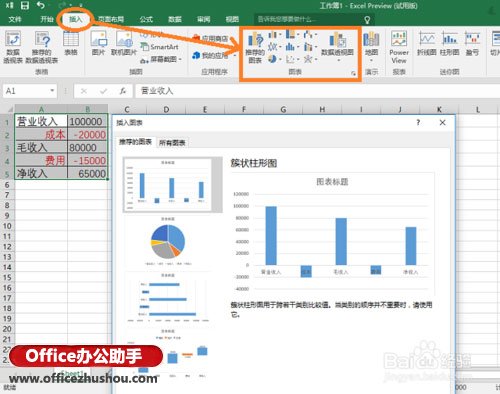Open the Charts group dialog launcher
Viewport: 500px width, 394px height.
[353, 73]
